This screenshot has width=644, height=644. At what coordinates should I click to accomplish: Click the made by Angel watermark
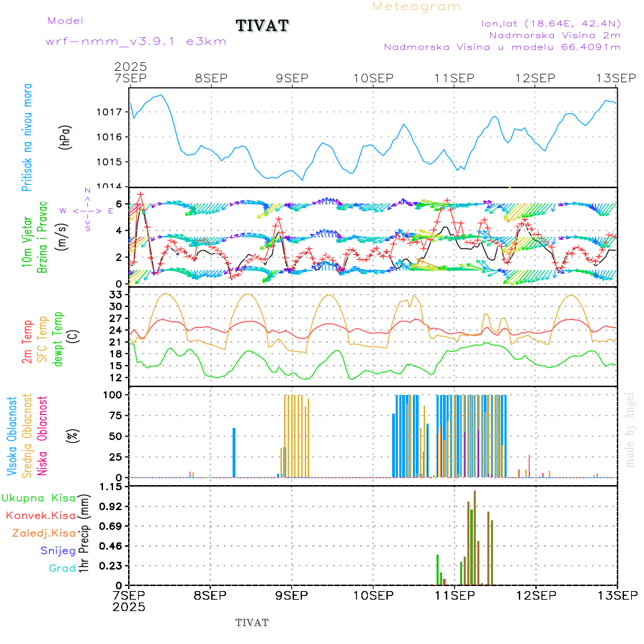coord(630,429)
